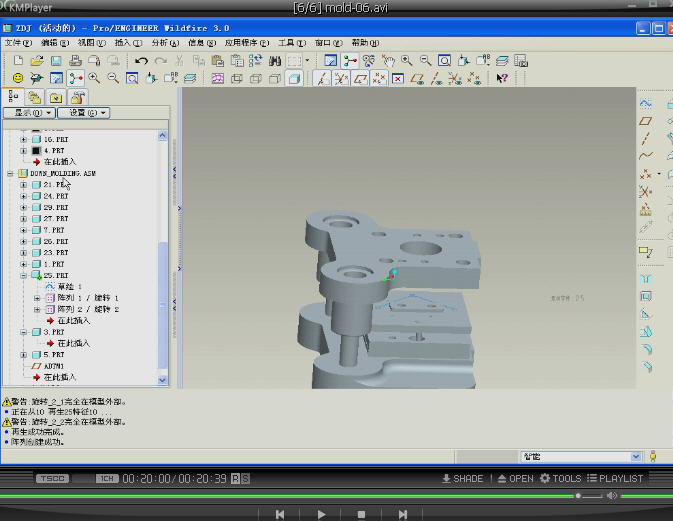
Task: Collapse the 25.PRT tree node
Action: pos(24,276)
